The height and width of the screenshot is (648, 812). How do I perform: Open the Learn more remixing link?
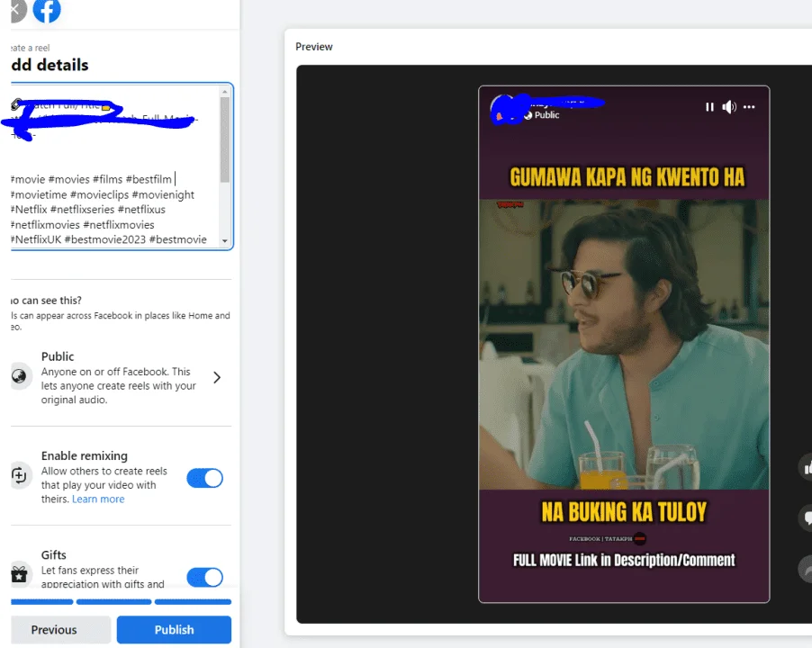[98, 499]
